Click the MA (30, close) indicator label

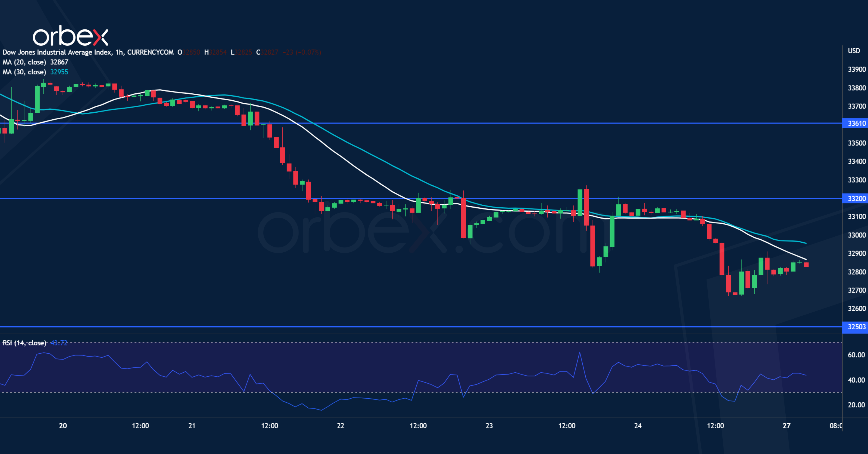24,72
